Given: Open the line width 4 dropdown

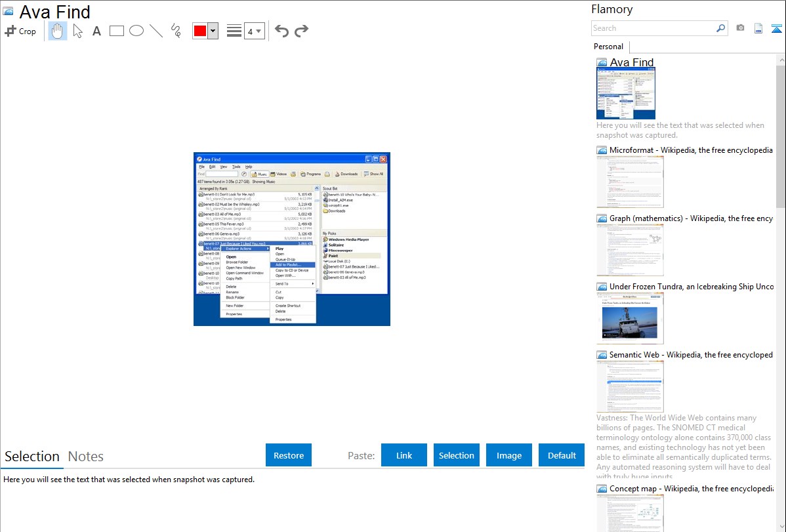Looking at the screenshot, I should [255, 31].
